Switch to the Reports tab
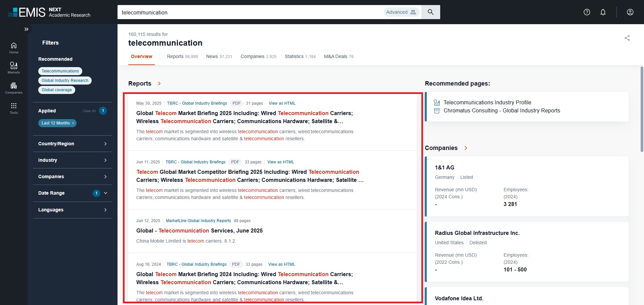Screen dimensions: 644x305 coord(182,56)
